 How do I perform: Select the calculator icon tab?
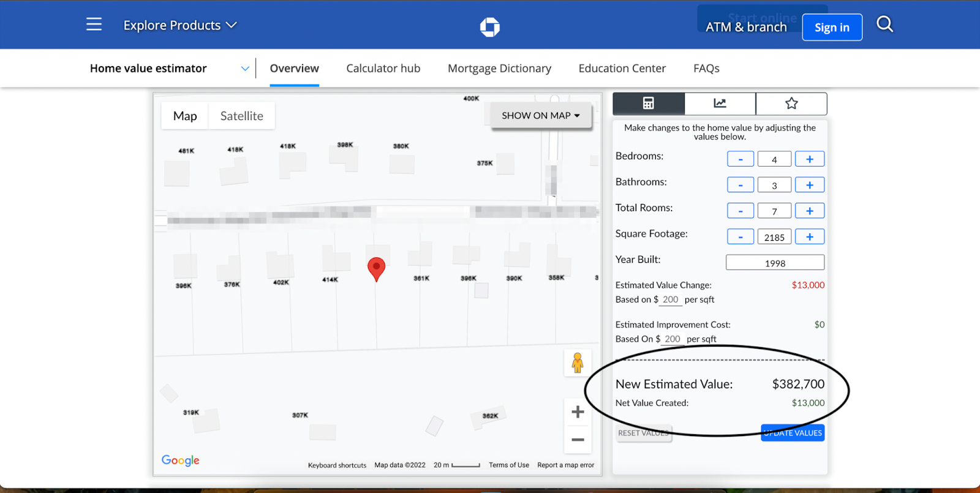648,103
